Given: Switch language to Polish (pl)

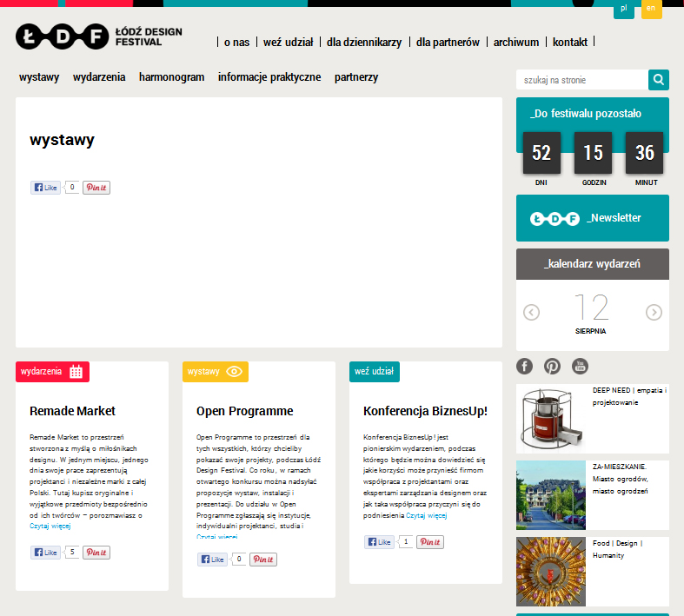Looking at the screenshot, I should click(x=623, y=9).
